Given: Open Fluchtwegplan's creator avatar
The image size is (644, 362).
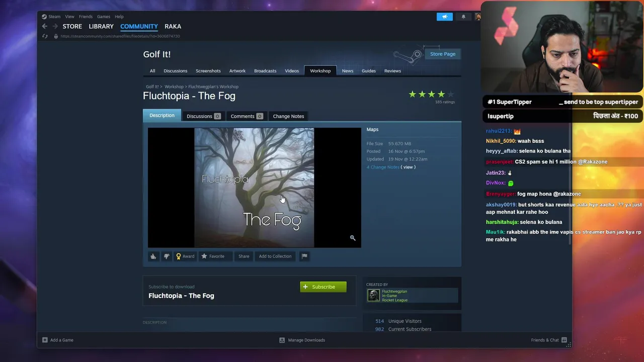Looking at the screenshot, I should [x=373, y=296].
